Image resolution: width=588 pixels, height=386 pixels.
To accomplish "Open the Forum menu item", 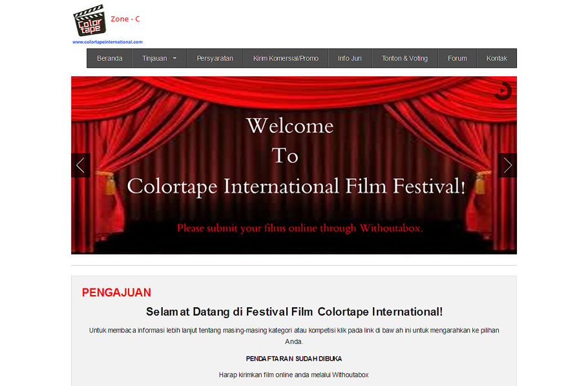I will pyautogui.click(x=457, y=59).
